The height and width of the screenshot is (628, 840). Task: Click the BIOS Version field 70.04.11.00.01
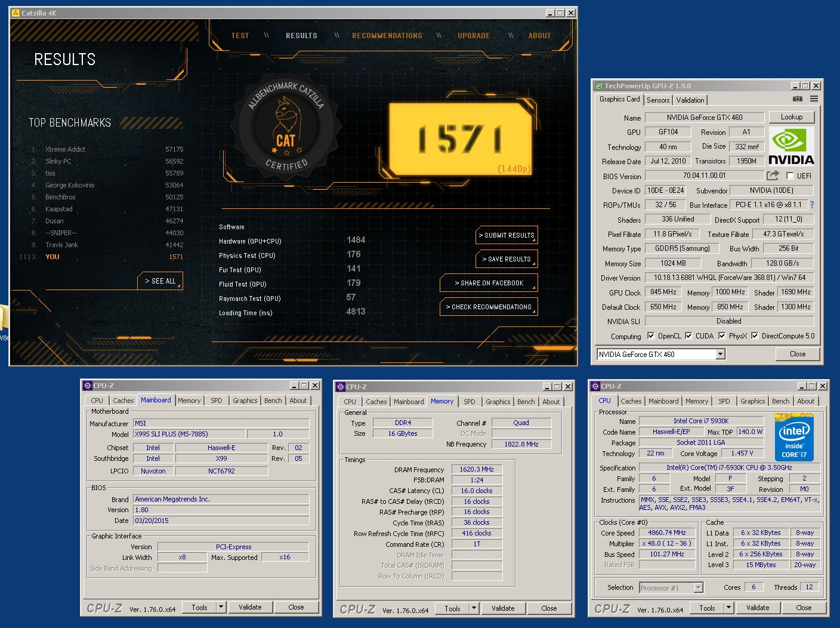[x=704, y=176]
